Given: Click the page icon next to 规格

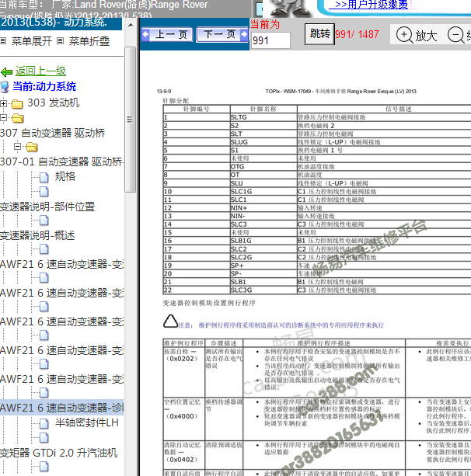Looking at the screenshot, I should tap(44, 177).
